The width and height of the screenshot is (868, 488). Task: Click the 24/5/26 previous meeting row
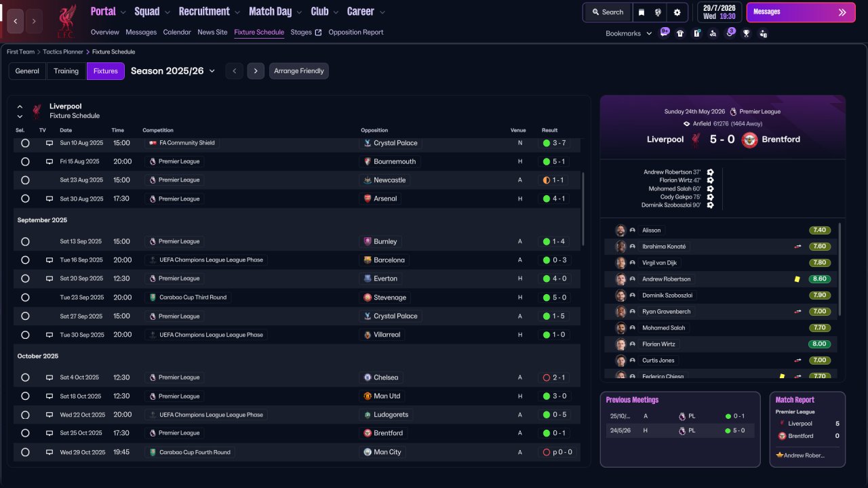pyautogui.click(x=680, y=430)
